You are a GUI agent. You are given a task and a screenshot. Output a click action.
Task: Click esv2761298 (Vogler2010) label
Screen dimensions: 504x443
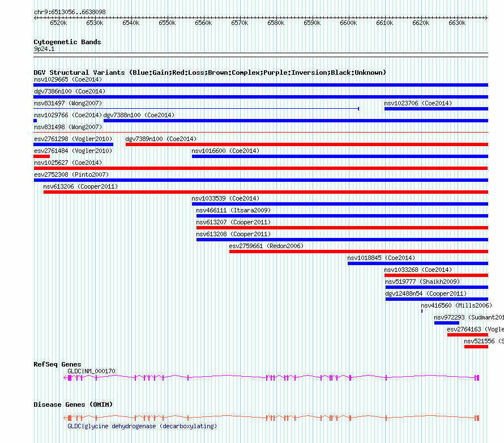tap(73, 139)
